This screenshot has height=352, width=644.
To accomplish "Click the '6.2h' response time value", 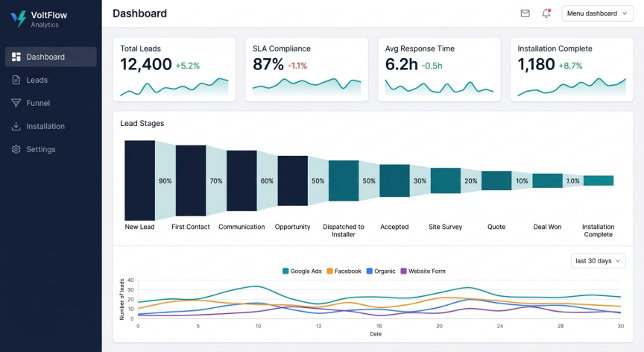I will 401,64.
